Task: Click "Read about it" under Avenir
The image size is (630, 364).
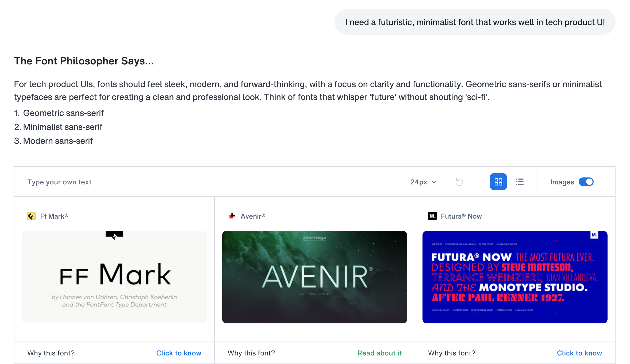Action: coord(379,353)
